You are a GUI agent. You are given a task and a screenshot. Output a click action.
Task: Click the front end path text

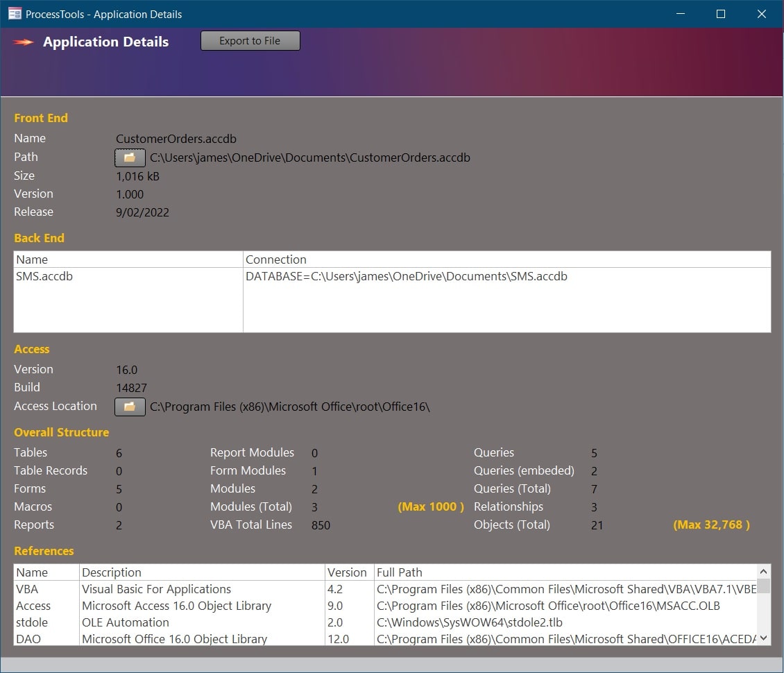click(310, 157)
